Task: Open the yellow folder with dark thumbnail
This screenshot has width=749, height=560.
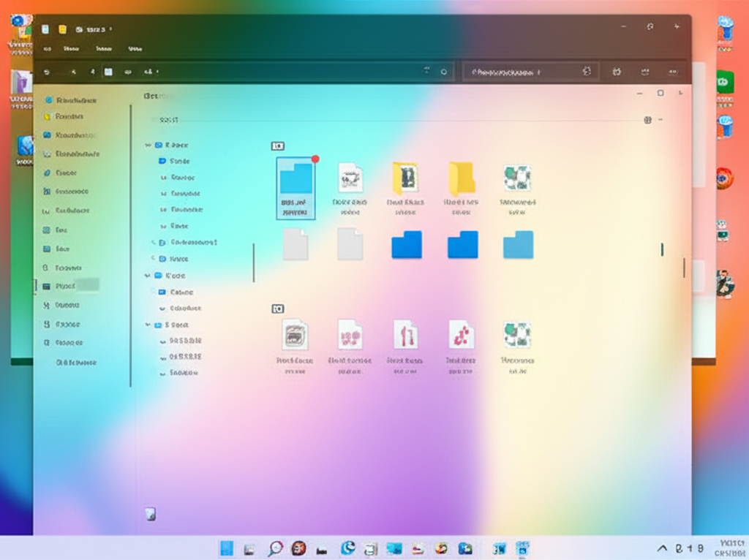Action: (405, 178)
